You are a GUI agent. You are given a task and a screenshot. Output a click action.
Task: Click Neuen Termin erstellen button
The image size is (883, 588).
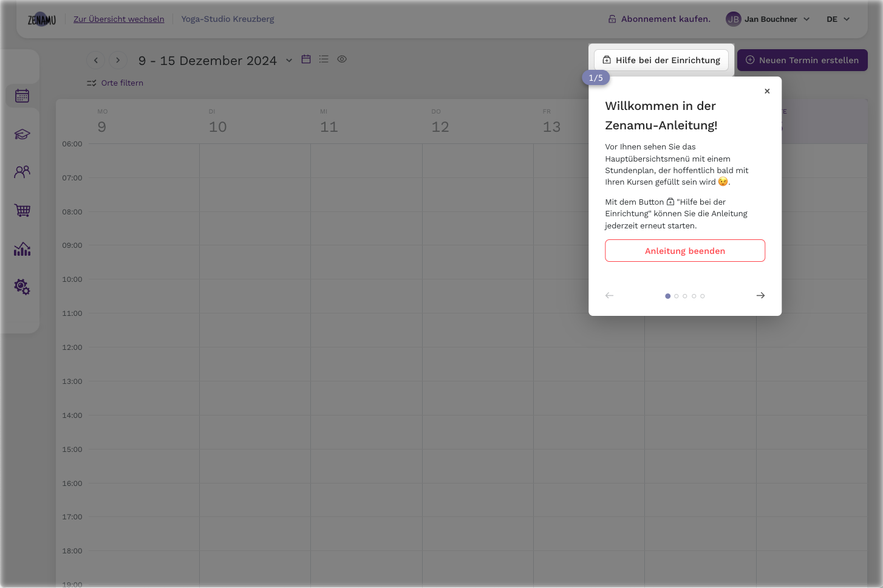click(802, 60)
